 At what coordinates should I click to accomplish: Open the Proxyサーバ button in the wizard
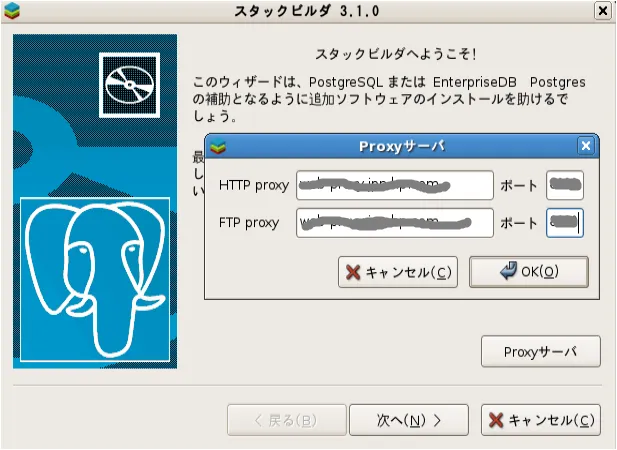click(x=541, y=351)
